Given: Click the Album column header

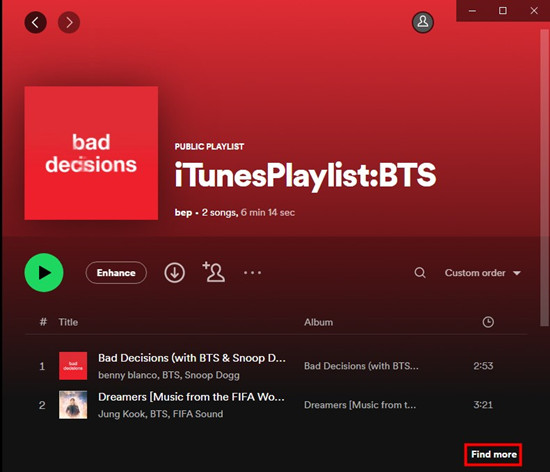Looking at the screenshot, I should pos(318,322).
